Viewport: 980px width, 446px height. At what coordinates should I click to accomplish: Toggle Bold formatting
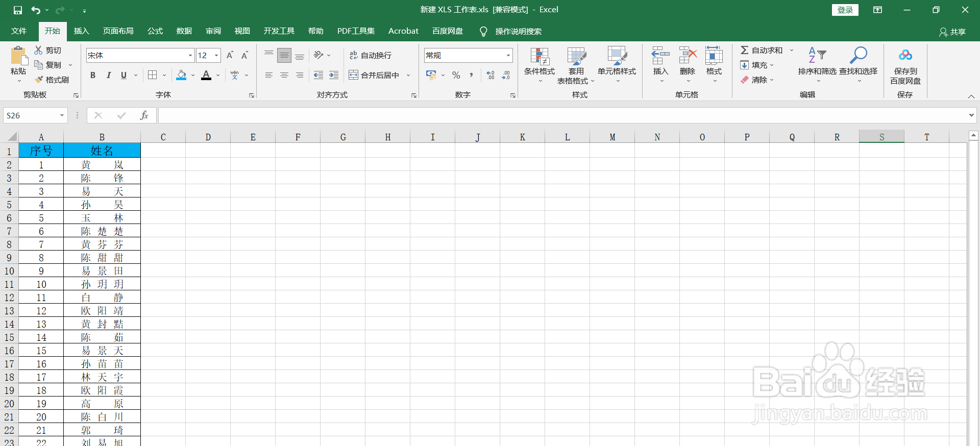pos(93,75)
